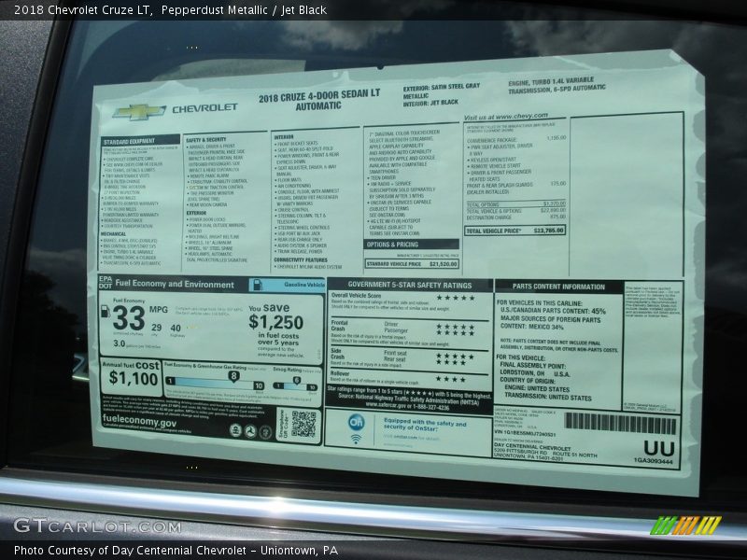Viewport: 747px width, 560px height.
Task: Click 'TRANSMISSION, 6-SPD AUTOMATIC' text
Action: point(557,89)
